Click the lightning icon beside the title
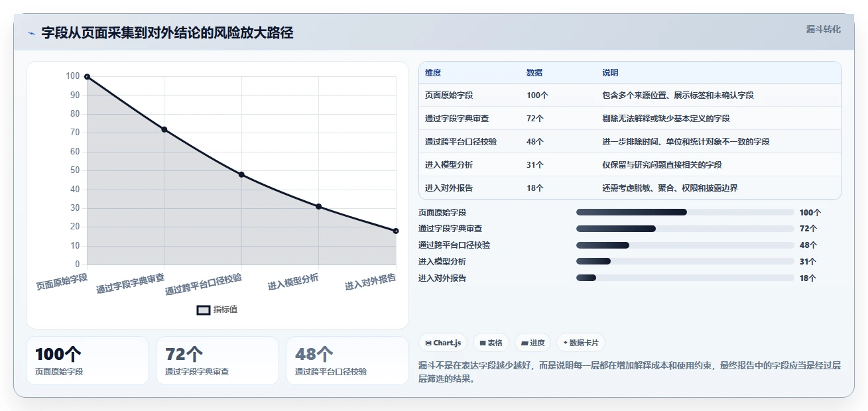868x411 pixels. tap(31, 33)
